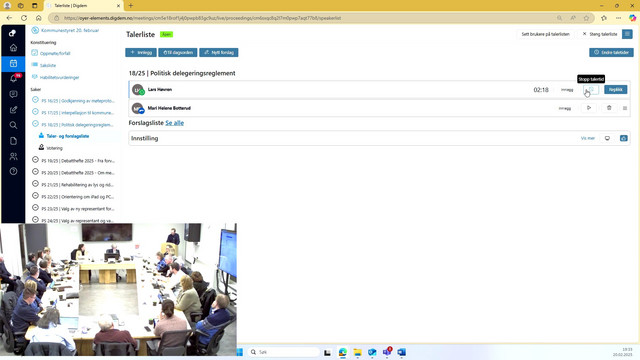Open the Home icon in left sidebar

click(x=13, y=48)
